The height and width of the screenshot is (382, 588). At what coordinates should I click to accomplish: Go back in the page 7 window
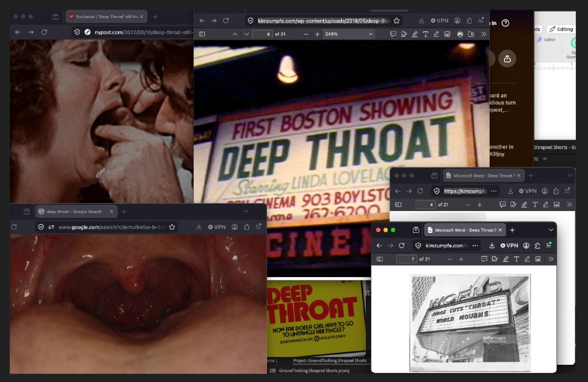coord(379,245)
